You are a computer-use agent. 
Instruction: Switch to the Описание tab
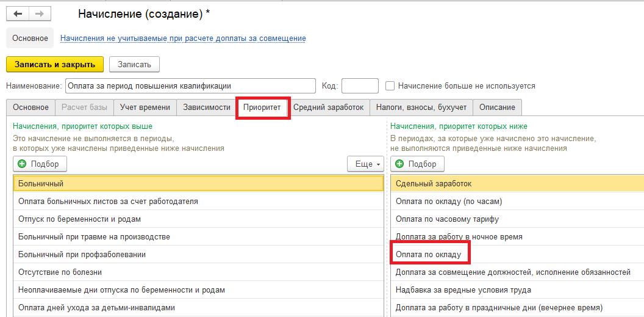click(498, 107)
